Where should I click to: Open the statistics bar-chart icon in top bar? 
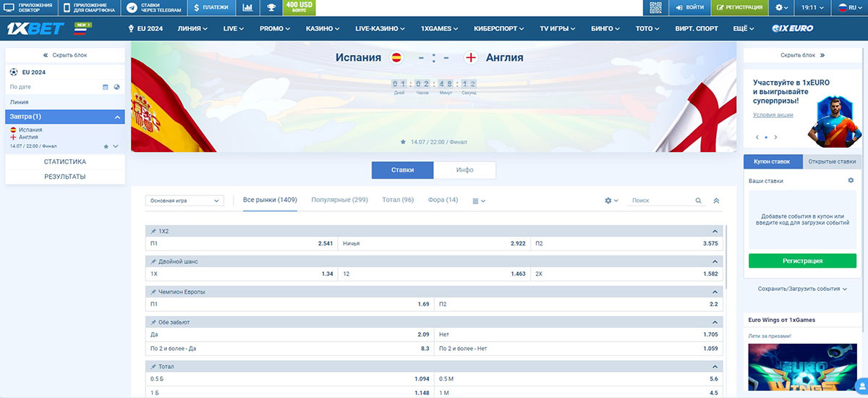[x=247, y=8]
